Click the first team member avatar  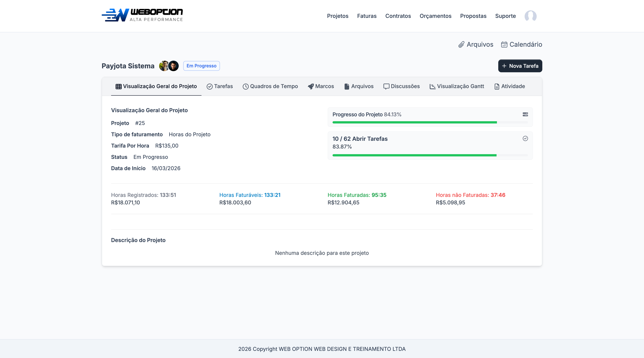pyautogui.click(x=164, y=66)
